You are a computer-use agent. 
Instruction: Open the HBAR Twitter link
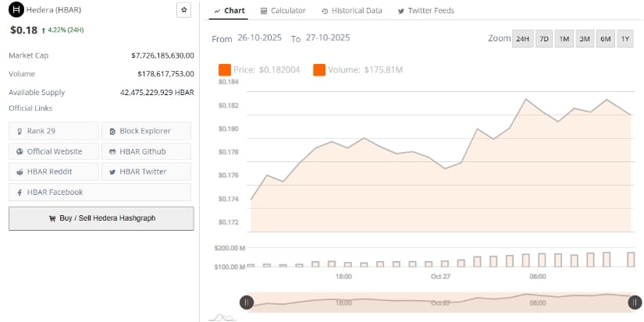tap(147, 172)
